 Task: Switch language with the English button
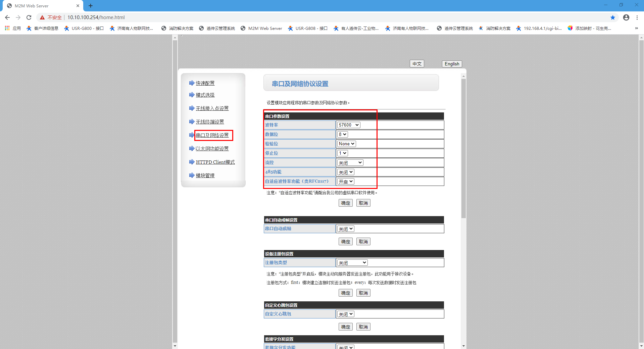452,64
